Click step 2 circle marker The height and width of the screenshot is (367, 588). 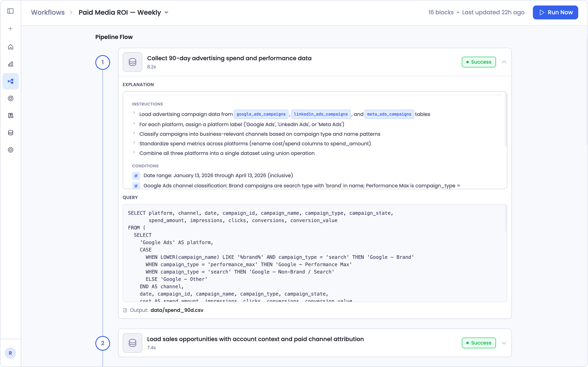click(103, 343)
